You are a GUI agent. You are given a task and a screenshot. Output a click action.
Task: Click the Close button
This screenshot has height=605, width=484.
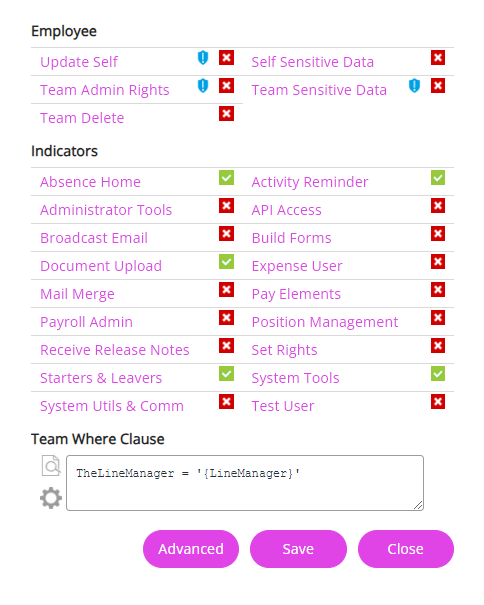click(406, 549)
